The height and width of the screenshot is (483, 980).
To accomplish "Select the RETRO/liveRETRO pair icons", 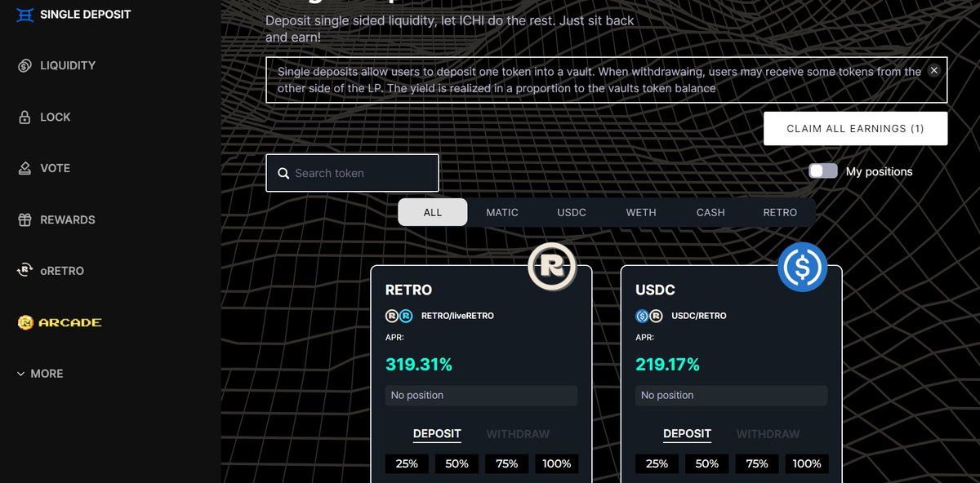I will [x=399, y=316].
